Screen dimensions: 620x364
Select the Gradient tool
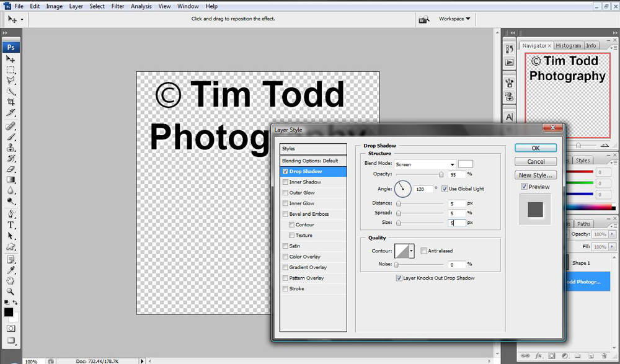click(11, 180)
